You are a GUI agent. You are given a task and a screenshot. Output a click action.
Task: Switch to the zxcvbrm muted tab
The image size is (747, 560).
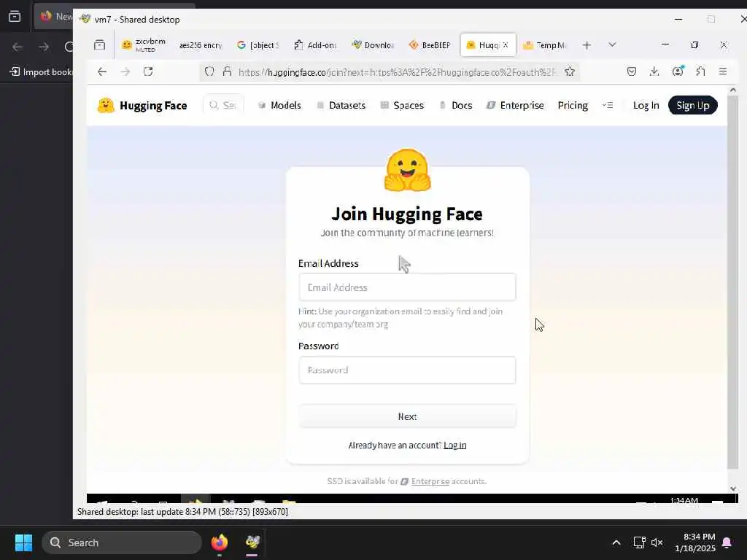(x=144, y=45)
